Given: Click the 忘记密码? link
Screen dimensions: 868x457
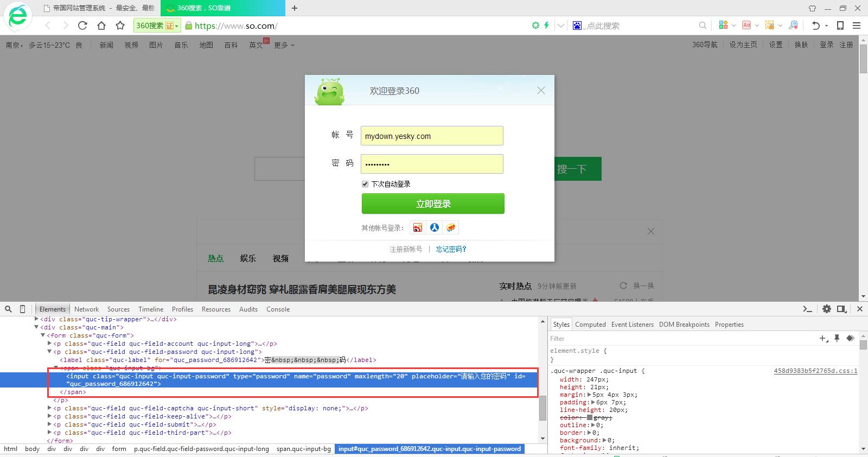Looking at the screenshot, I should pos(451,249).
